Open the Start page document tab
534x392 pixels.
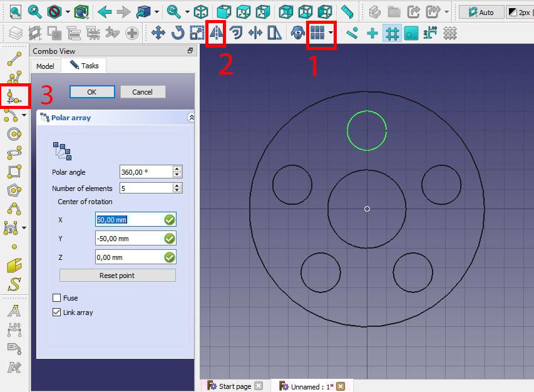pos(235,386)
